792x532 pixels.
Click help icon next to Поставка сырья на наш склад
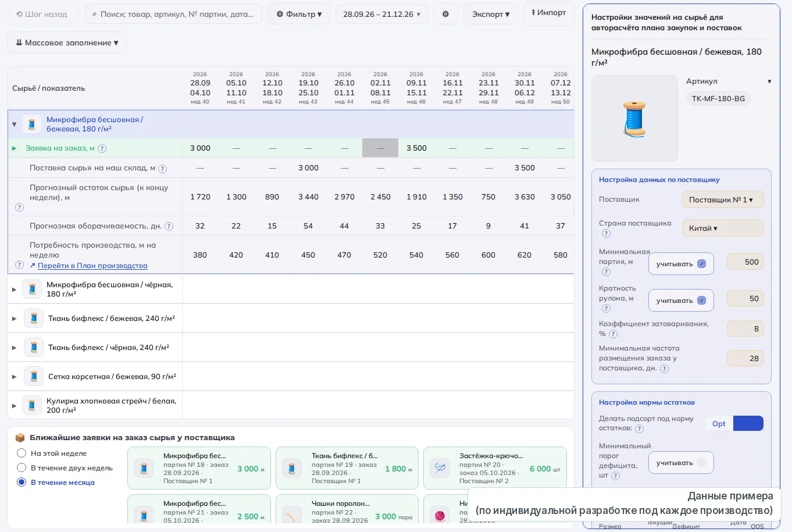163,169
